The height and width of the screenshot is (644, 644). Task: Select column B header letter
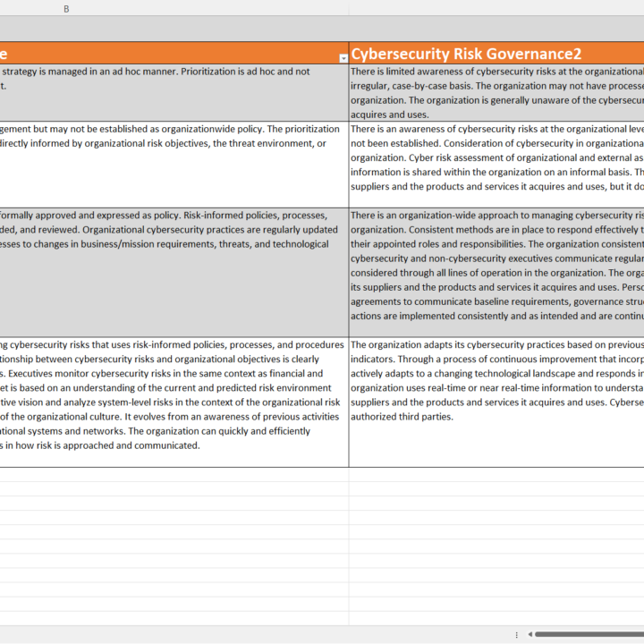pos(66,9)
